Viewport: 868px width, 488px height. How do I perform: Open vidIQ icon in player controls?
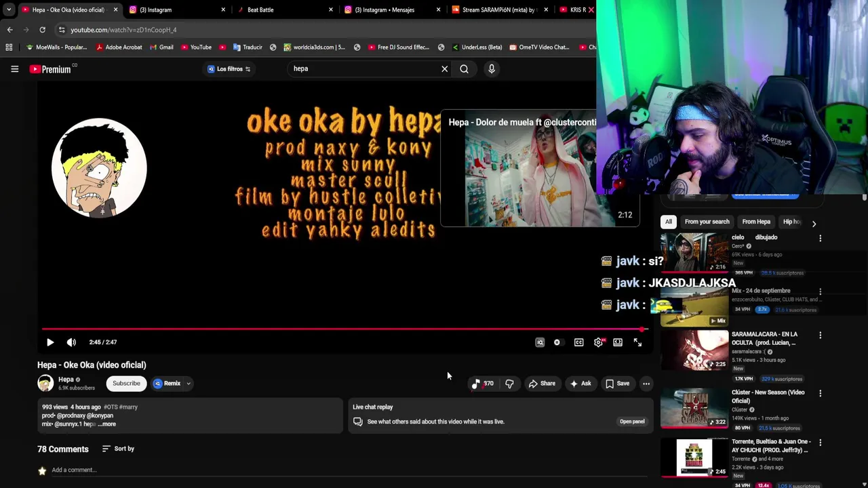point(540,342)
